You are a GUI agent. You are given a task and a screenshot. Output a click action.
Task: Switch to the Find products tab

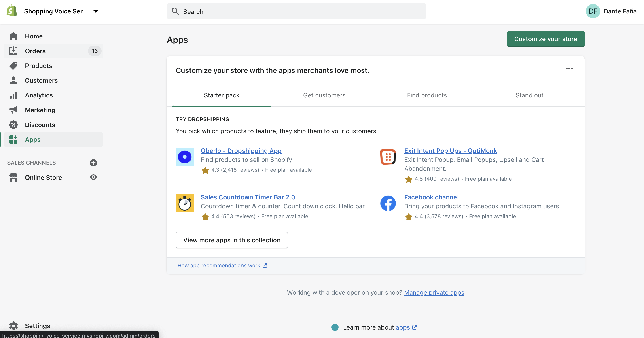427,95
